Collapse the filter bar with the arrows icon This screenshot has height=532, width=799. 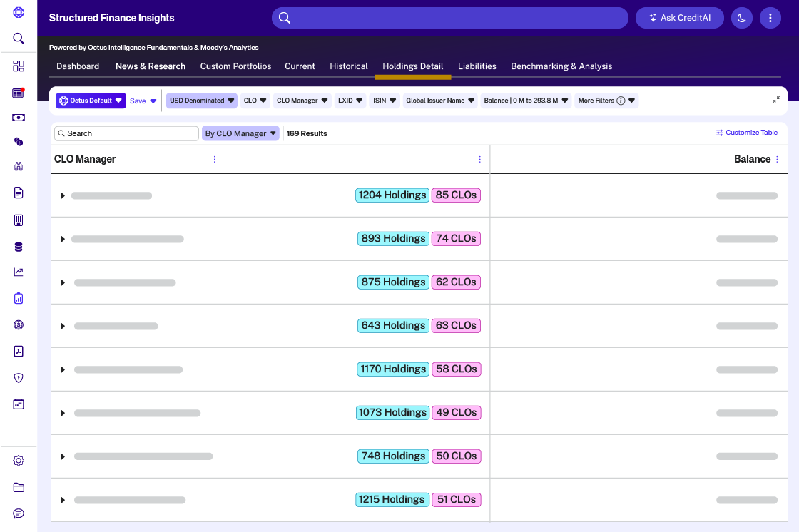775,100
